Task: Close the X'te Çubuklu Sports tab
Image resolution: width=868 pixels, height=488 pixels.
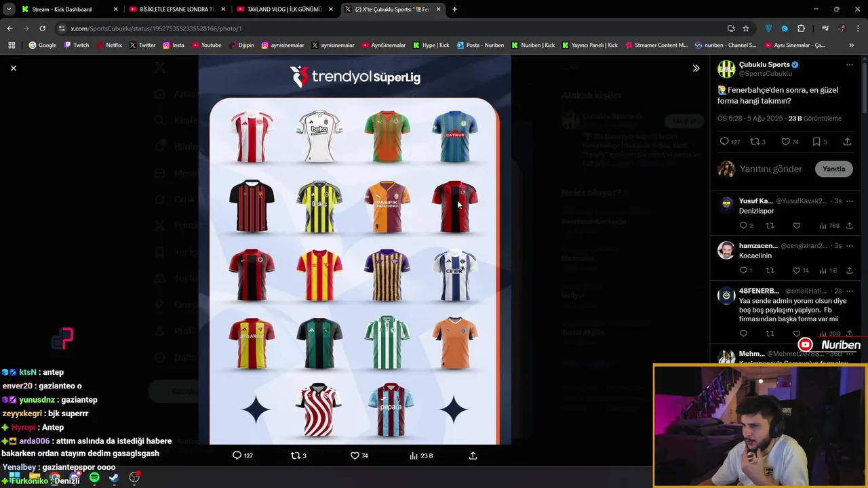Action: (438, 9)
